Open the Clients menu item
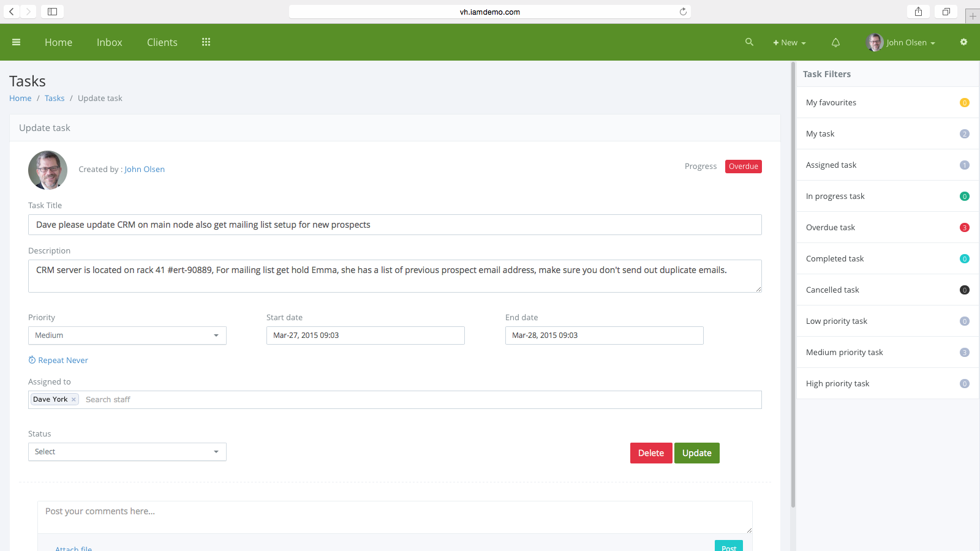The width and height of the screenshot is (980, 551). (162, 42)
